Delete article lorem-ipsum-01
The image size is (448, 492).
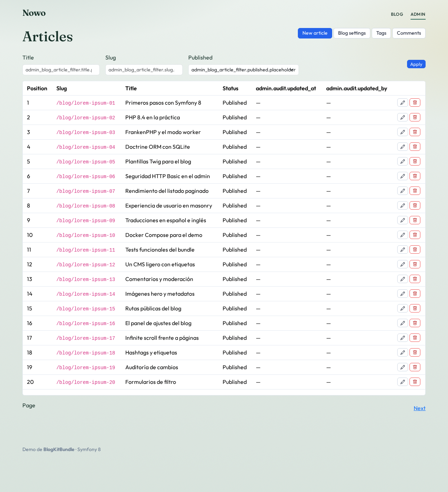point(415,103)
